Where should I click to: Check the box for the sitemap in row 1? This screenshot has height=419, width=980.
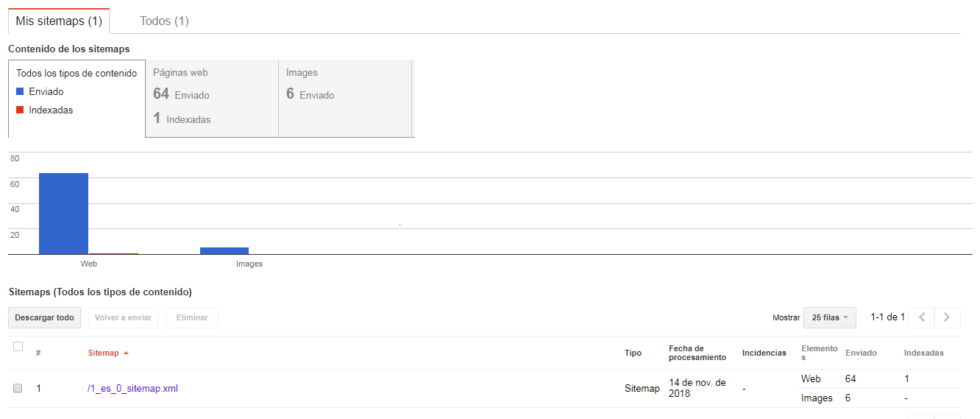point(18,388)
